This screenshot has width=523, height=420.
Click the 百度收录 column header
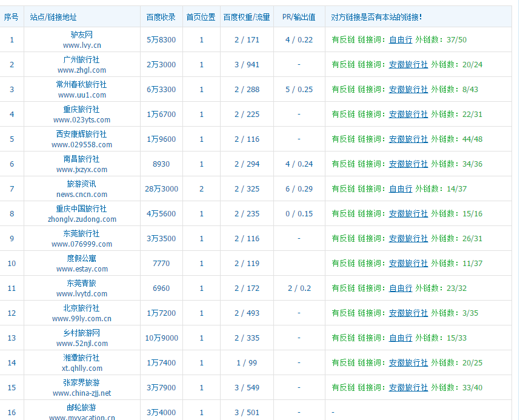pyautogui.click(x=161, y=18)
